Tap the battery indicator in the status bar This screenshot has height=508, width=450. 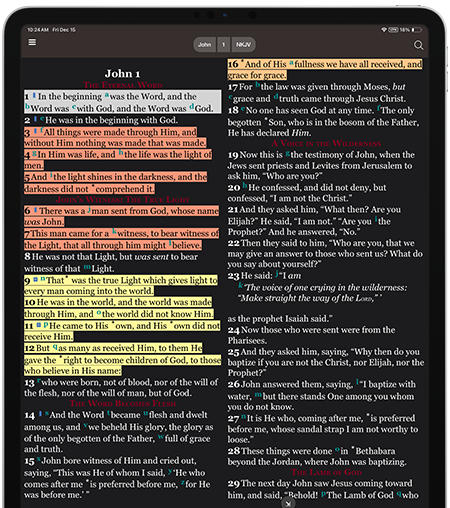coord(417,30)
